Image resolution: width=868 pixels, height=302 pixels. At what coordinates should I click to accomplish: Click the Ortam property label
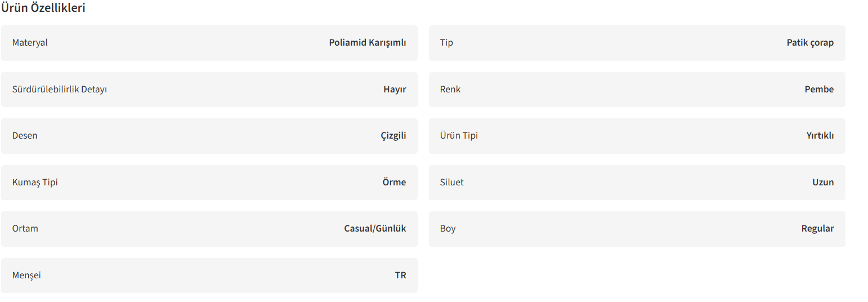point(25,229)
